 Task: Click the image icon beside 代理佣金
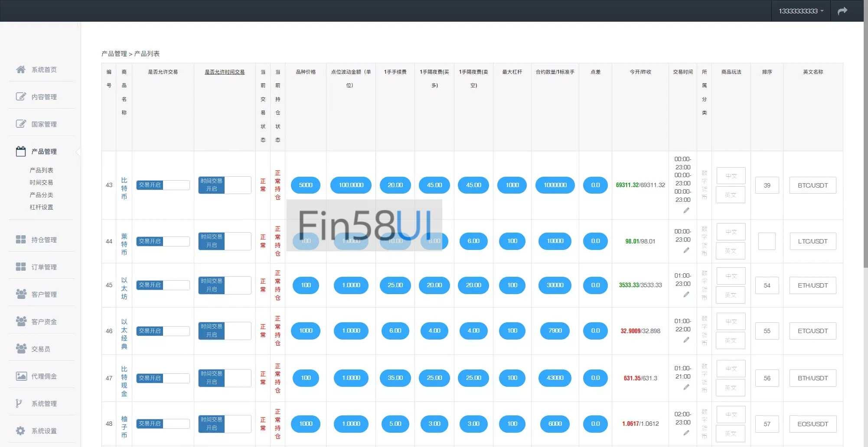click(x=20, y=376)
